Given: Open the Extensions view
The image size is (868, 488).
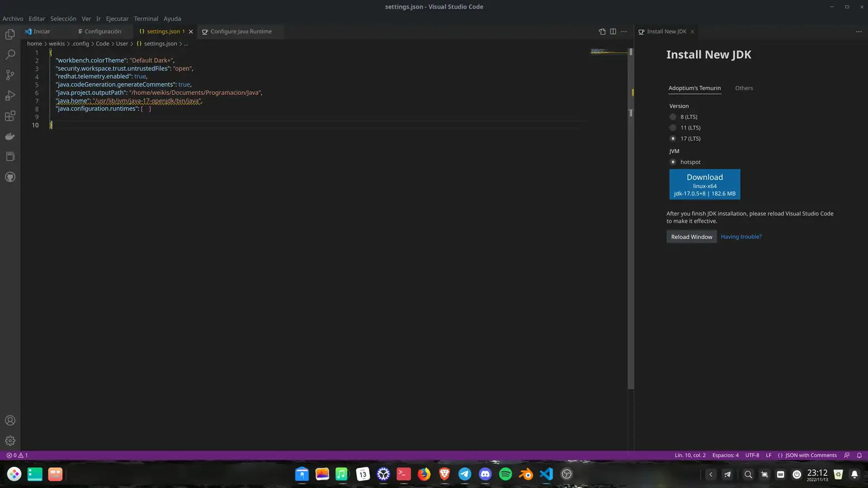Looking at the screenshot, I should coord(10,116).
